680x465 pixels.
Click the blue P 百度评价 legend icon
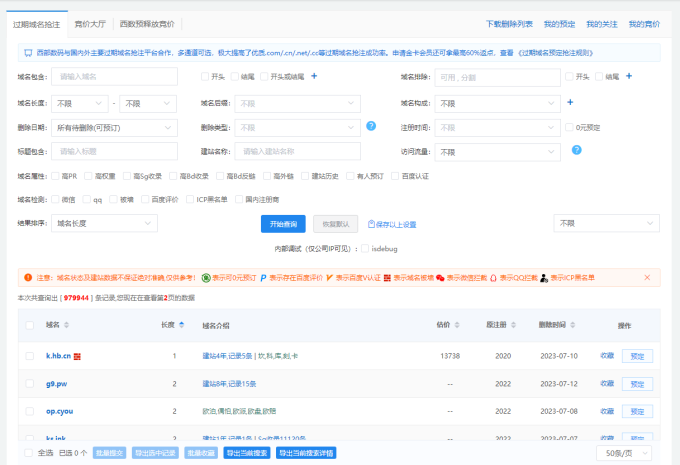(263, 278)
